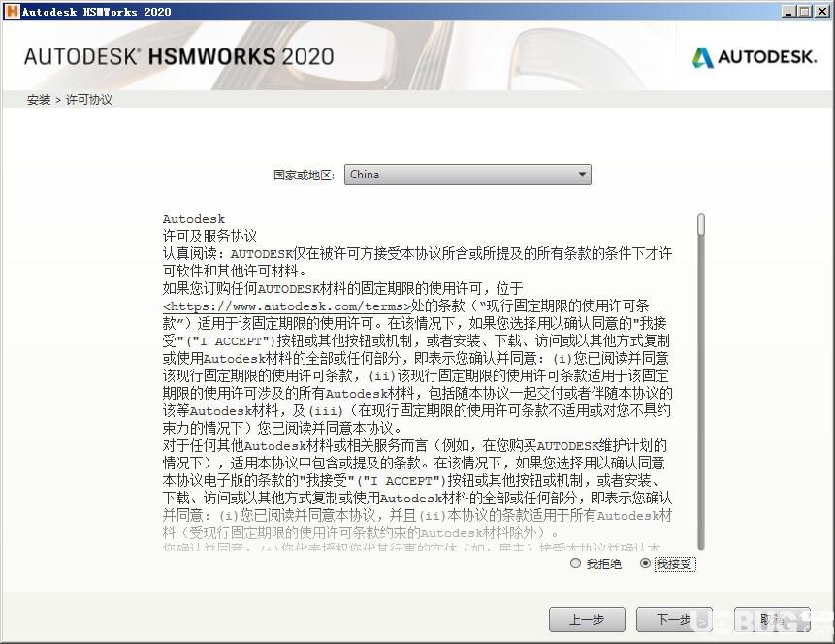Open the 国家或地区 China dropdown

click(x=467, y=175)
